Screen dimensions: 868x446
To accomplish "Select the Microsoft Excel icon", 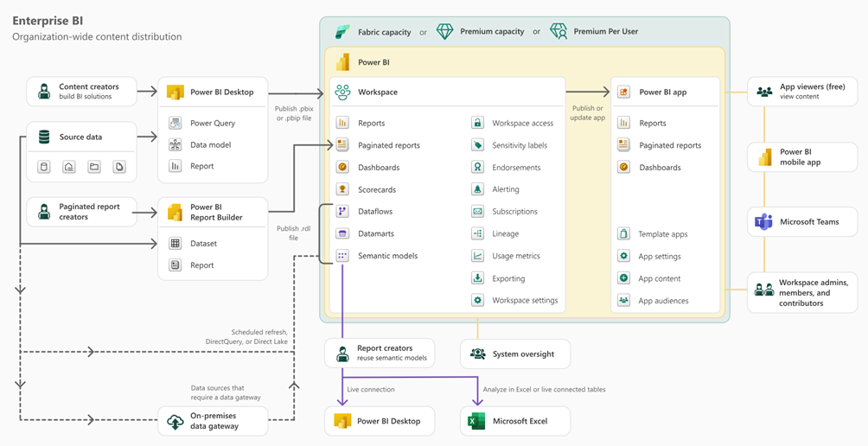I will click(475, 421).
